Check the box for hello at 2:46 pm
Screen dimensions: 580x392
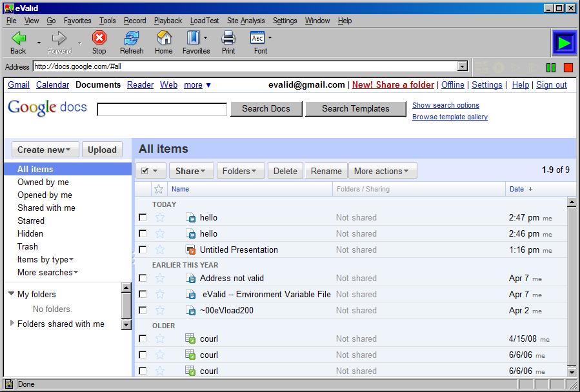(143, 234)
